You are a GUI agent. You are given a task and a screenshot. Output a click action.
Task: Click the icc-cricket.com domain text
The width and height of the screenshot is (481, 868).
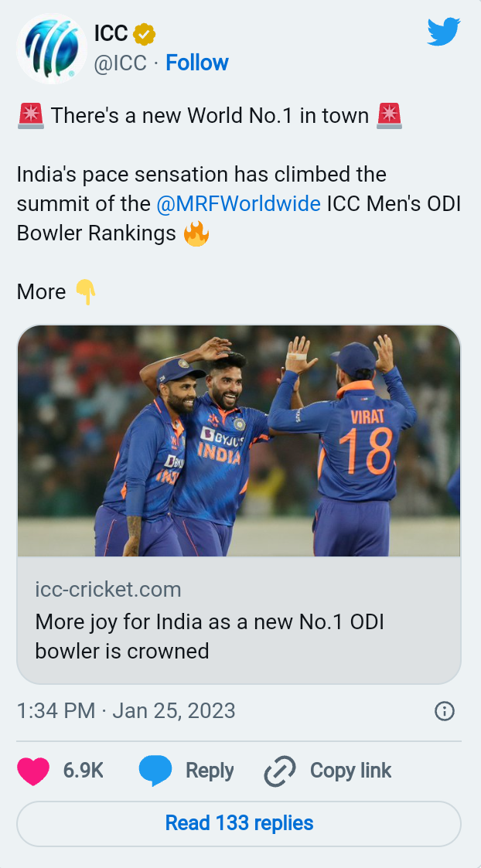(108, 590)
